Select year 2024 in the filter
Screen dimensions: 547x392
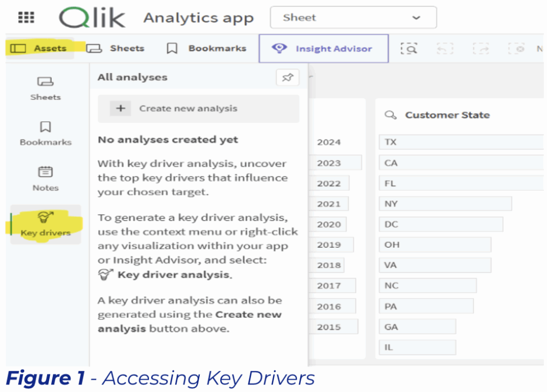[329, 143]
